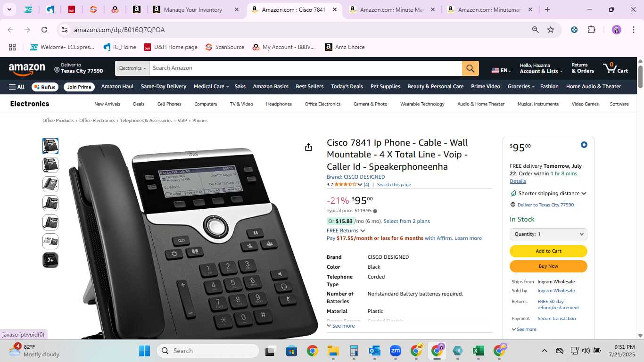
Task: Open the Calculator app in the taskbar
Action: coord(354,351)
